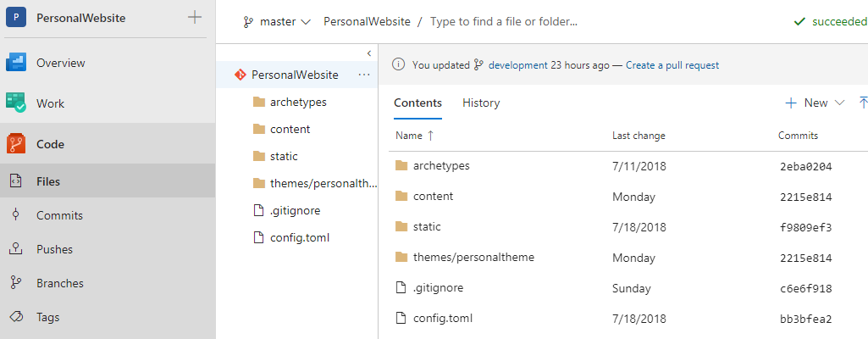Select PersonalWebsite root in file tree
The width and height of the screenshot is (868, 339).
[296, 75]
